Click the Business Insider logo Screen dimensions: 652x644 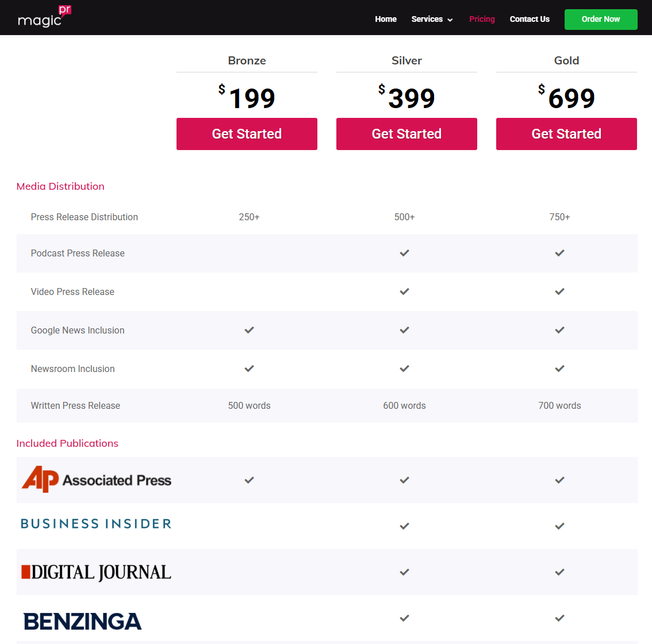96,524
